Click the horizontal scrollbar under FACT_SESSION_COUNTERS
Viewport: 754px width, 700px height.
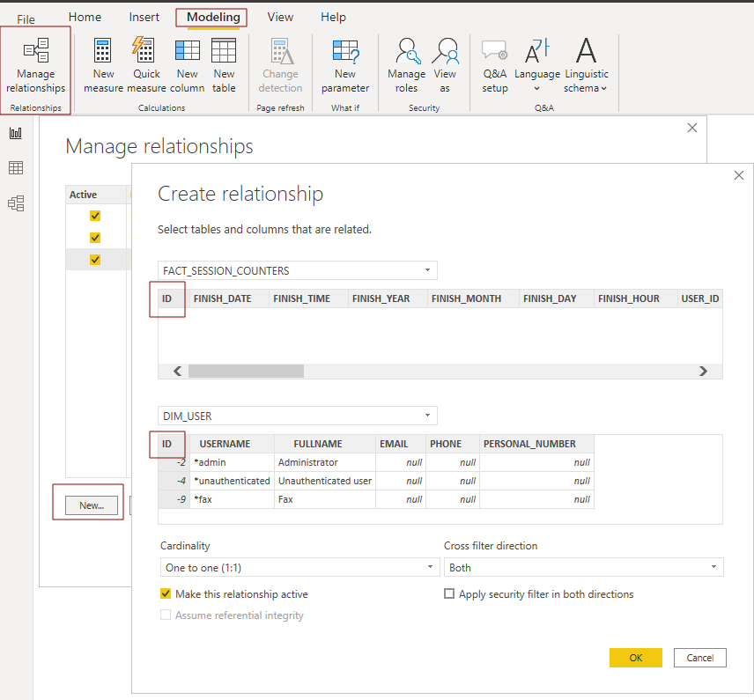[247, 371]
